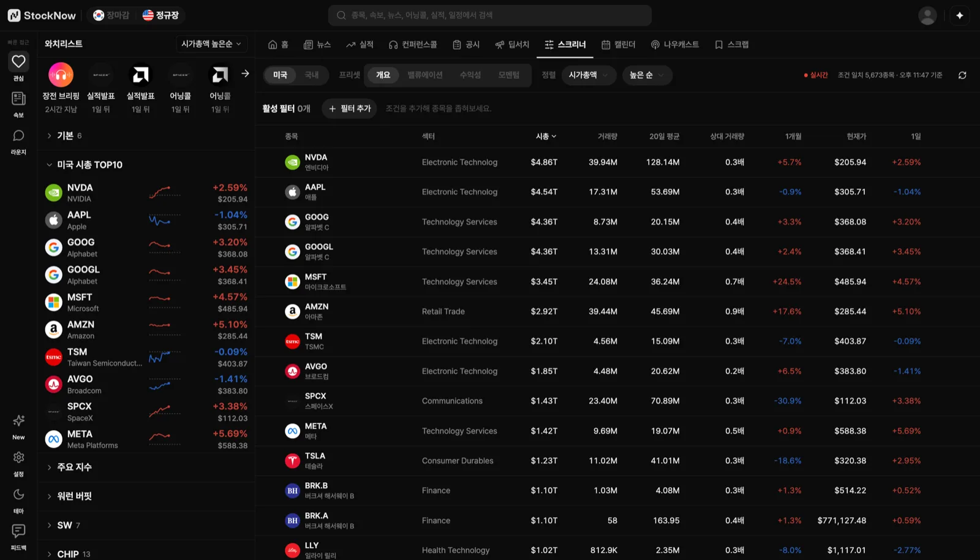Open the 설정 gear icon
This screenshot has width=980, height=560.
pos(18,458)
